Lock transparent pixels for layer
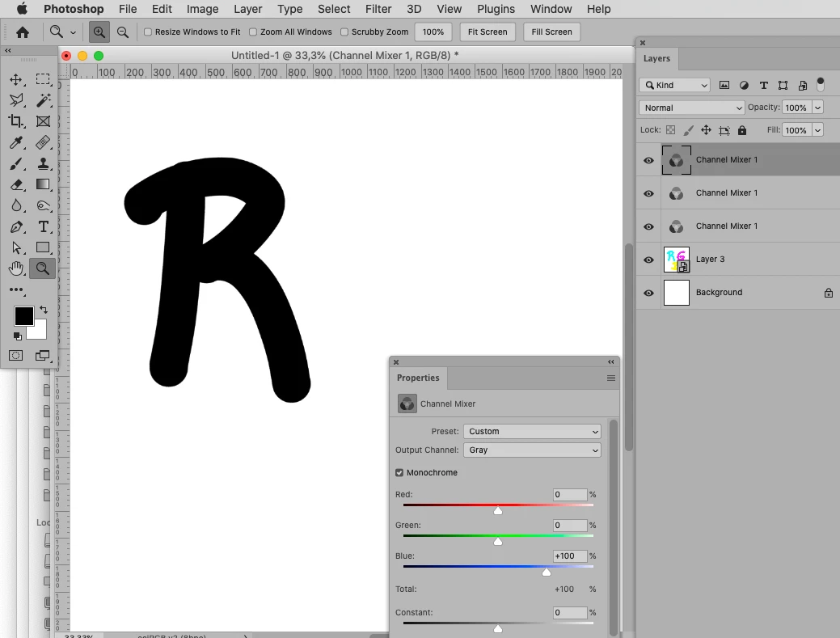Viewport: 840px width, 638px height. (671, 130)
